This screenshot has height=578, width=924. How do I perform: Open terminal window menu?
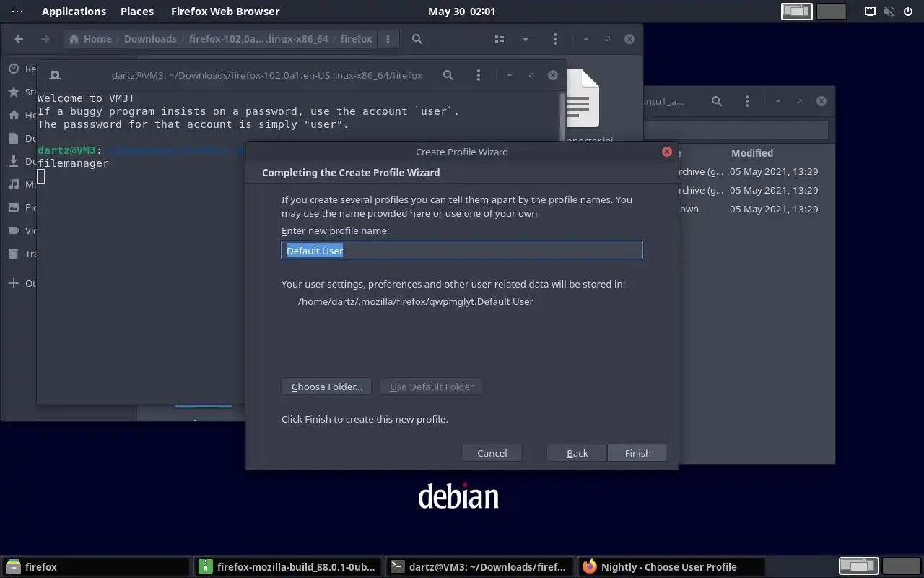pos(478,75)
